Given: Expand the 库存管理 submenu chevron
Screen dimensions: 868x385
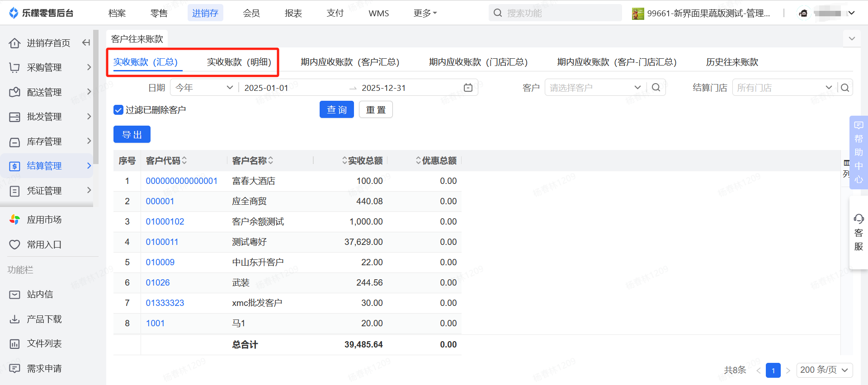Looking at the screenshot, I should (89, 141).
